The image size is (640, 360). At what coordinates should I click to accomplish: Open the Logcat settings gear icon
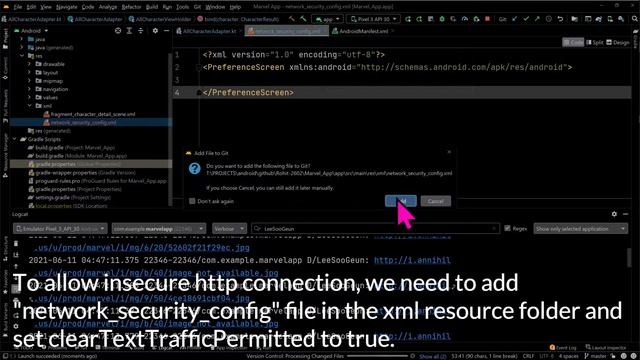(x=614, y=214)
